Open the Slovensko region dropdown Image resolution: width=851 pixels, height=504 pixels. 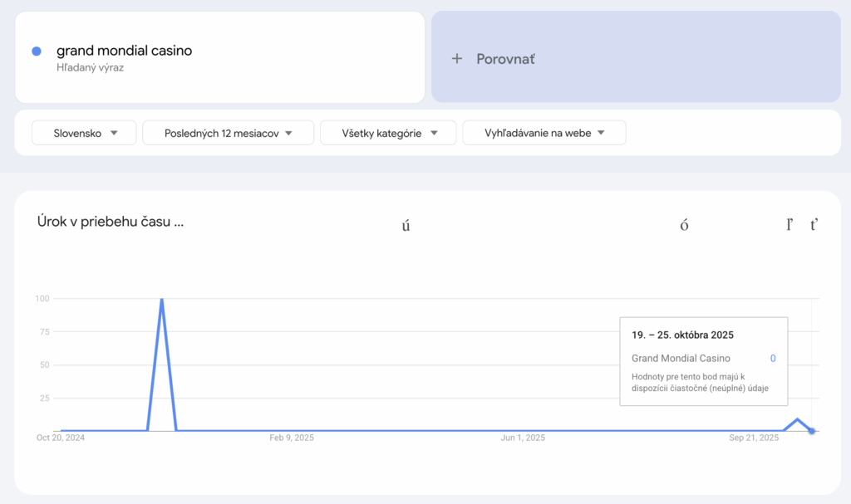click(x=84, y=133)
